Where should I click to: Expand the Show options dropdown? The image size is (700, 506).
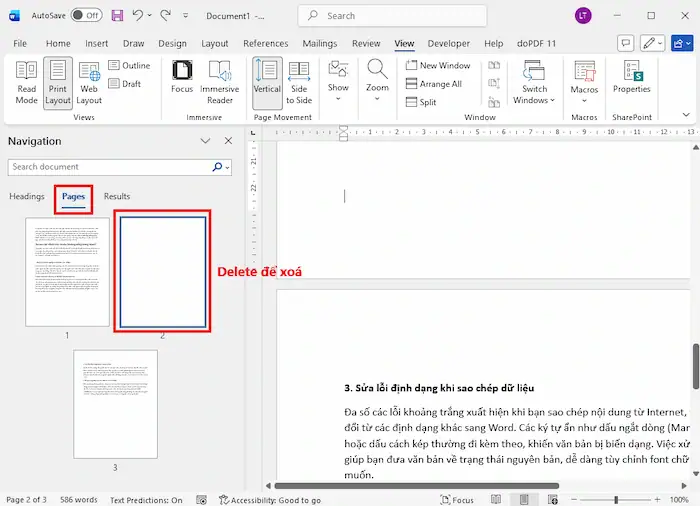pyautogui.click(x=339, y=78)
